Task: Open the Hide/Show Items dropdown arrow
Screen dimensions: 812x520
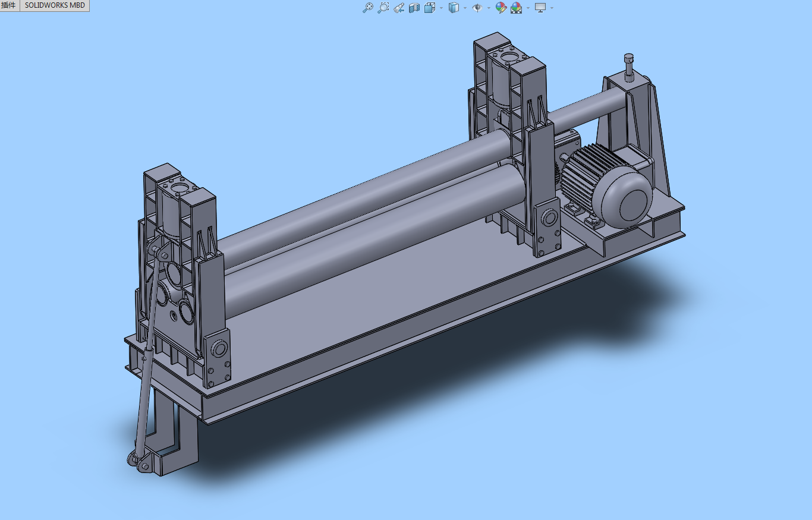Action: click(489, 8)
